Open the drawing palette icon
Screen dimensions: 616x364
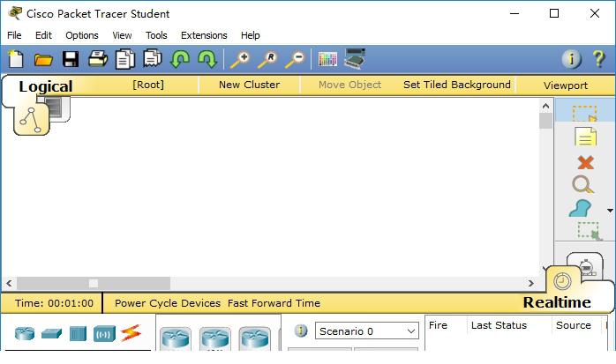(327, 60)
